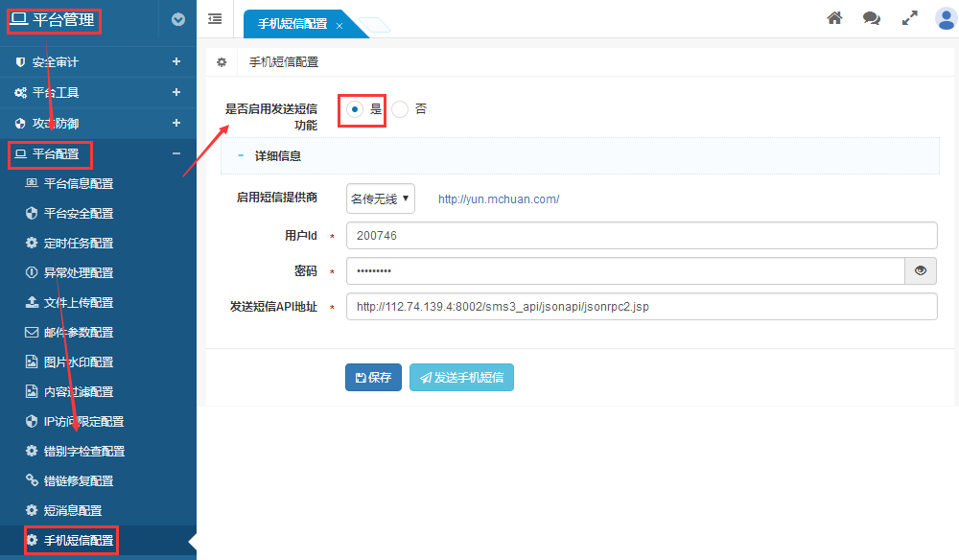Select the 是 radio button
This screenshot has width=959, height=560.
[x=355, y=109]
